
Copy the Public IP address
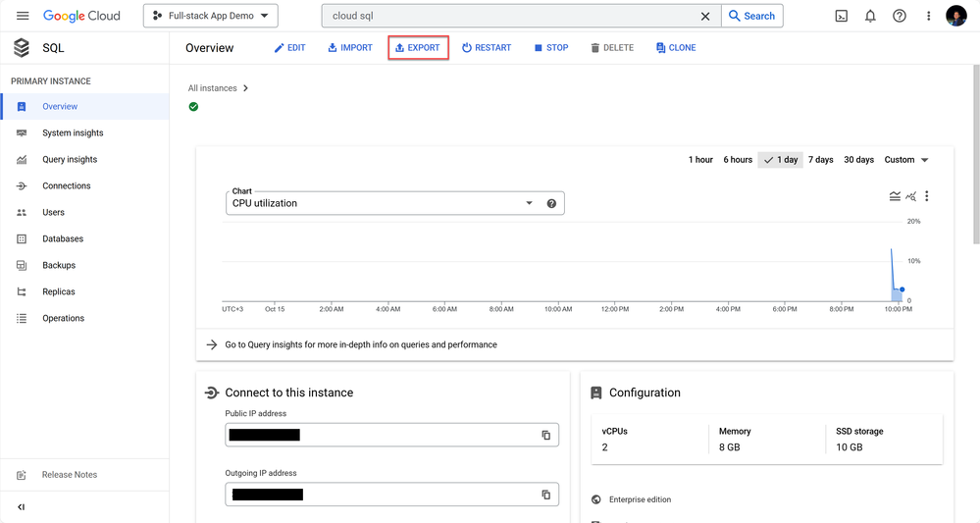tap(545, 435)
